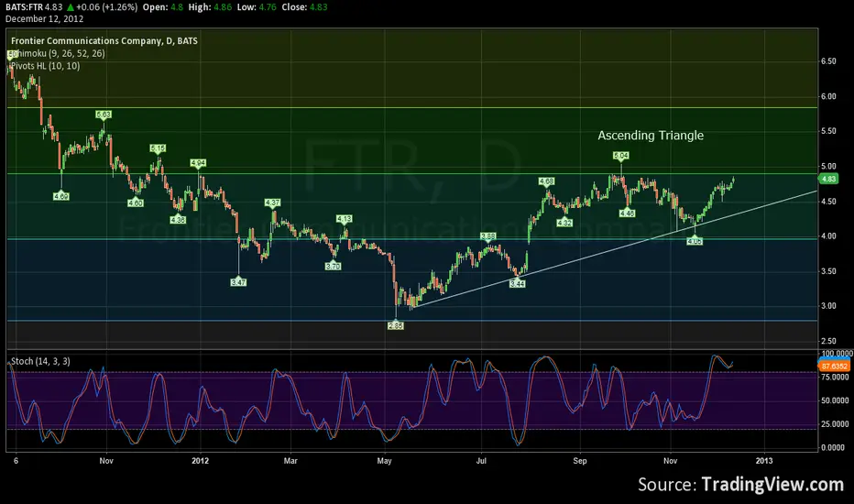The width and height of the screenshot is (854, 504).
Task: Click the High: 4.86 value in header
Action: (210, 7)
